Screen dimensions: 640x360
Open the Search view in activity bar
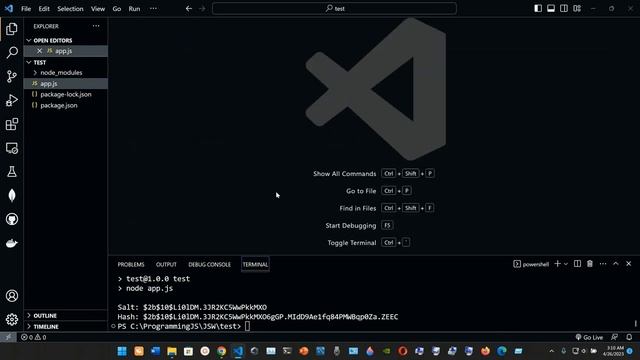(12, 52)
